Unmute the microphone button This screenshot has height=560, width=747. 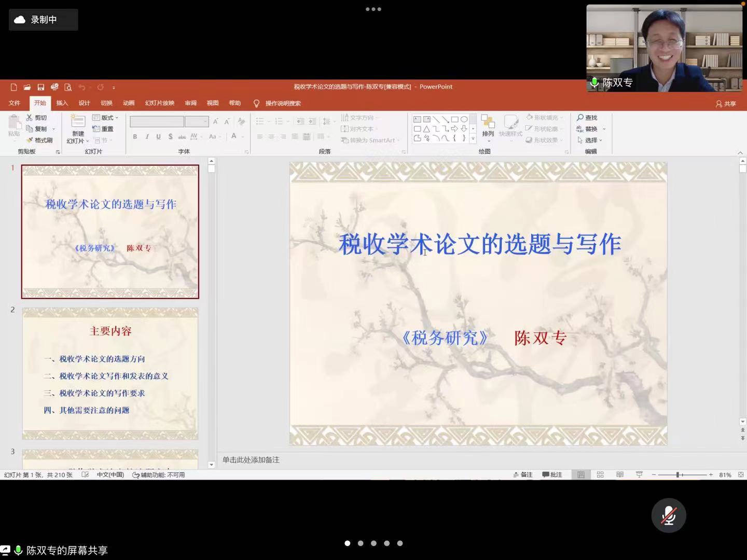pyautogui.click(x=668, y=515)
